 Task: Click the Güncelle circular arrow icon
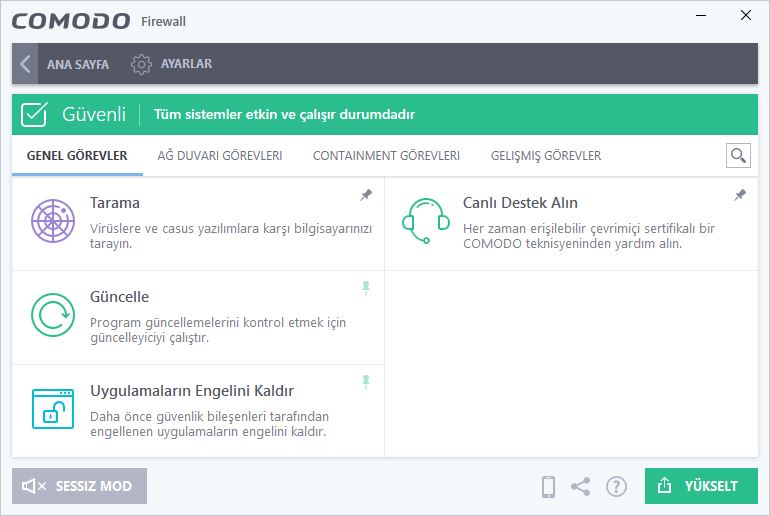tap(53, 315)
